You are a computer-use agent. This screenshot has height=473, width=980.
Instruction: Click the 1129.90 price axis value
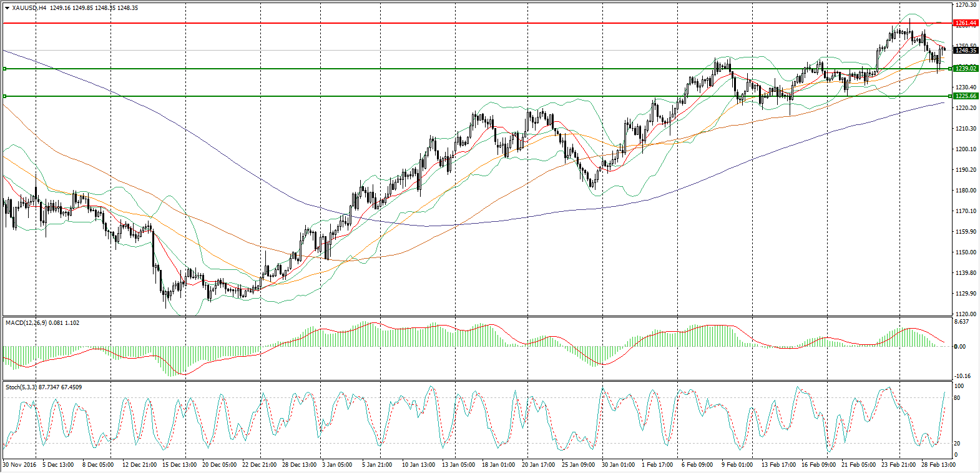point(965,294)
